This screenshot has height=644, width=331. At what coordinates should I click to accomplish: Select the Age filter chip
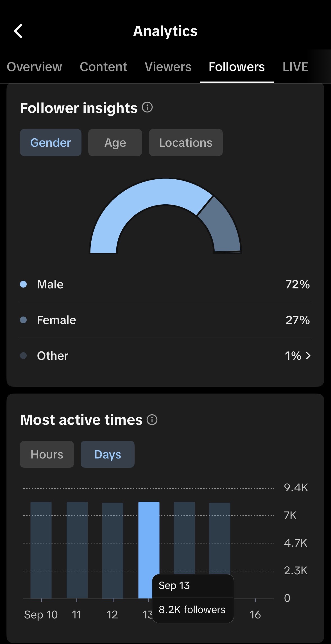click(115, 143)
